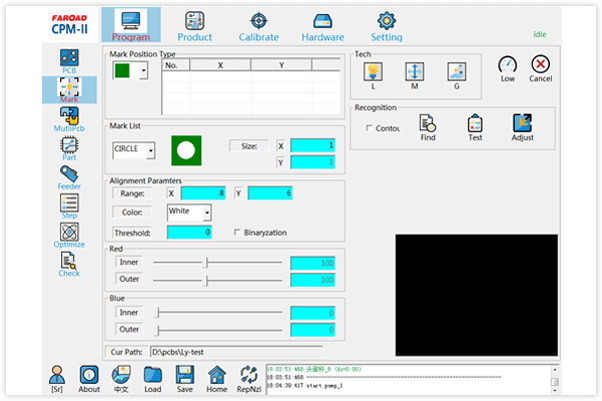Click the No. column header

(176, 65)
